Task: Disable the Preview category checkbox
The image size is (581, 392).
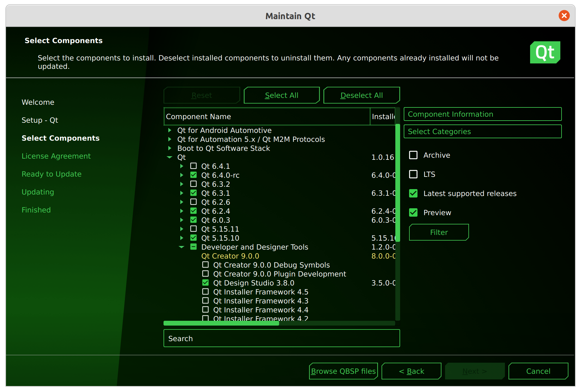Action: (x=413, y=212)
